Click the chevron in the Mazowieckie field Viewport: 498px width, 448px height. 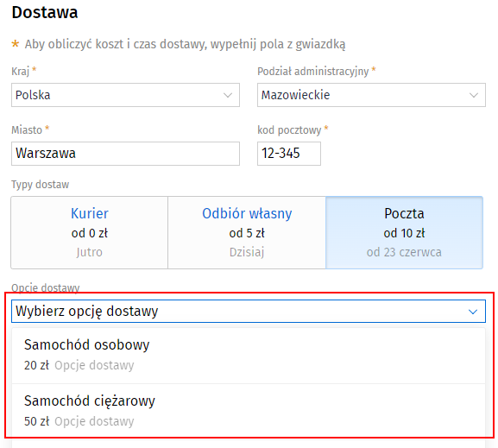tap(474, 95)
